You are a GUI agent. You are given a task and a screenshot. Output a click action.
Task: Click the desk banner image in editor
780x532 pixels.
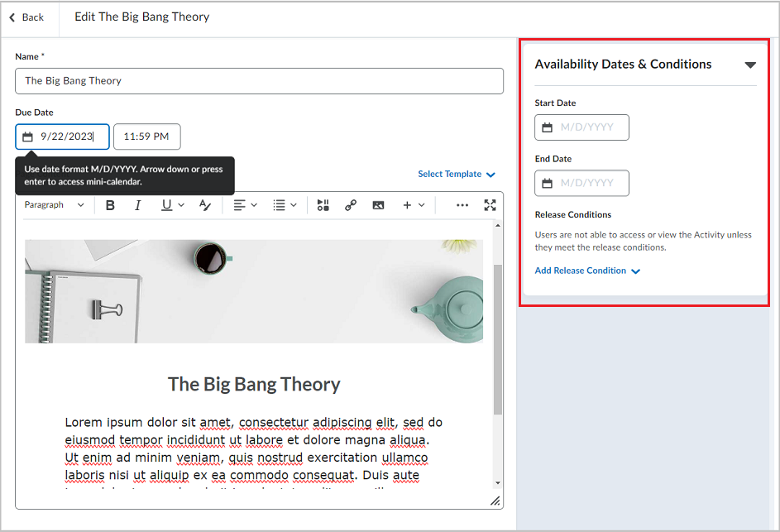coord(254,291)
